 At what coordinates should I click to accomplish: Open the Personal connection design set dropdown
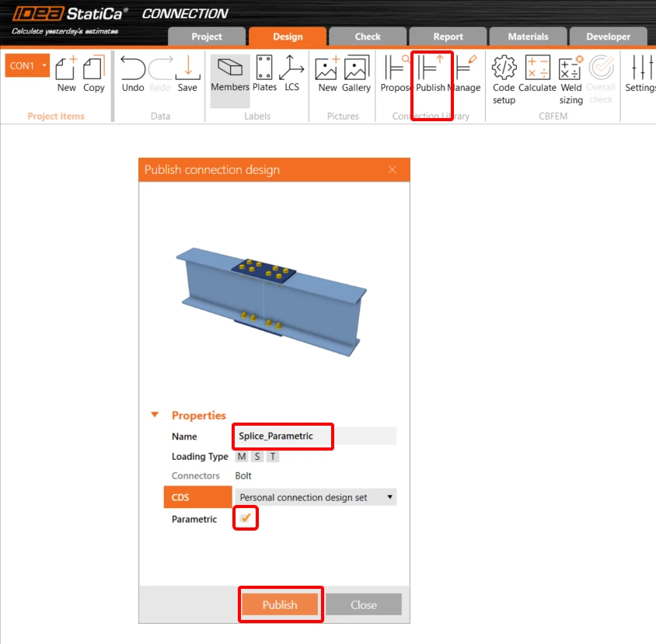pyautogui.click(x=316, y=497)
